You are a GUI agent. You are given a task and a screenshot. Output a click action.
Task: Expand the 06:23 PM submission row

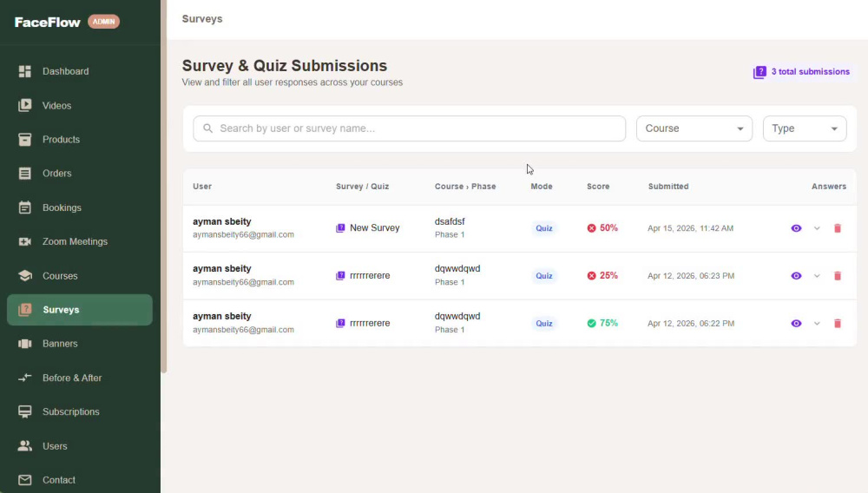point(817,275)
